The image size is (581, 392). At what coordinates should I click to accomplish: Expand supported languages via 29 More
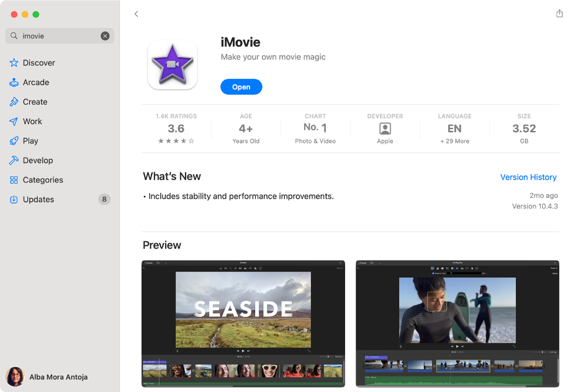(x=454, y=141)
